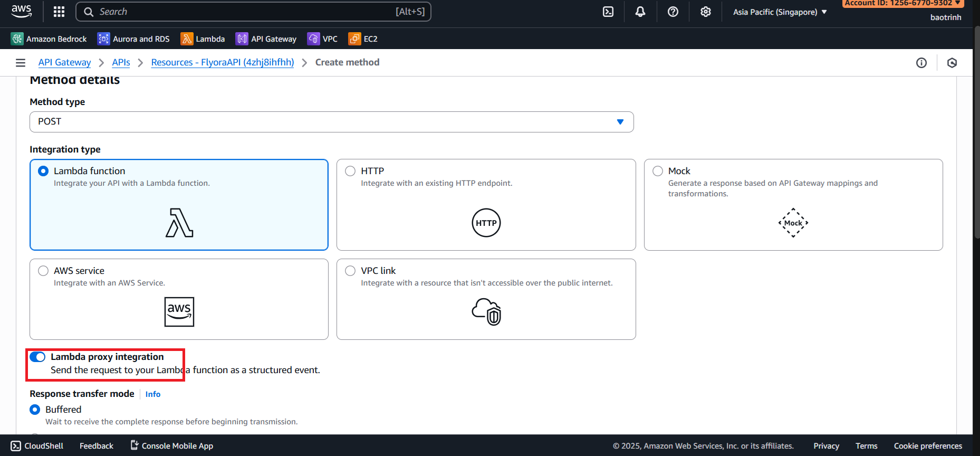Open settings gear in top bar
980x456 pixels.
[706, 12]
